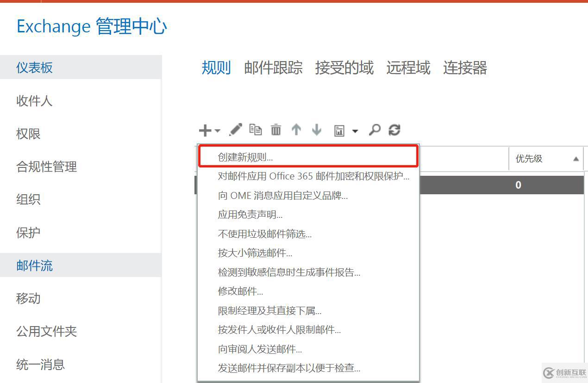Open the 远程域 tab

[408, 68]
